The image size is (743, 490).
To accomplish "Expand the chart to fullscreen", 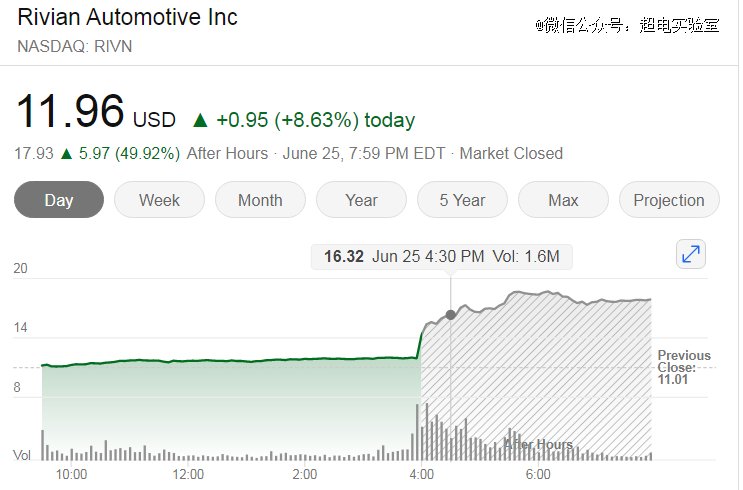I will tap(690, 254).
